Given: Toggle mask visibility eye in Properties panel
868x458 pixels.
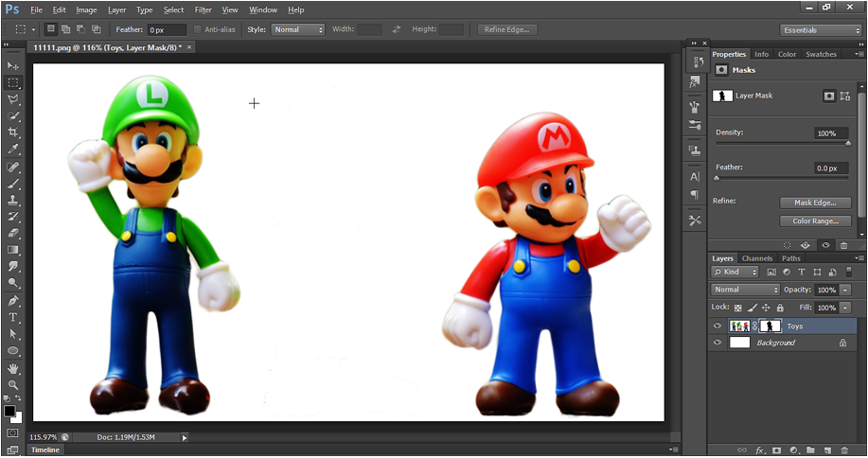Looking at the screenshot, I should pos(825,245).
